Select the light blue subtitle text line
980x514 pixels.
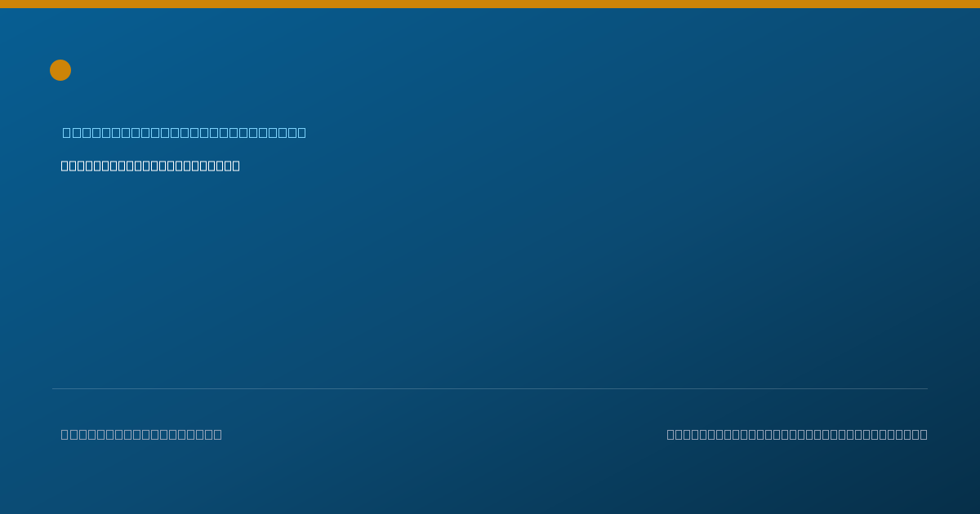(x=185, y=132)
